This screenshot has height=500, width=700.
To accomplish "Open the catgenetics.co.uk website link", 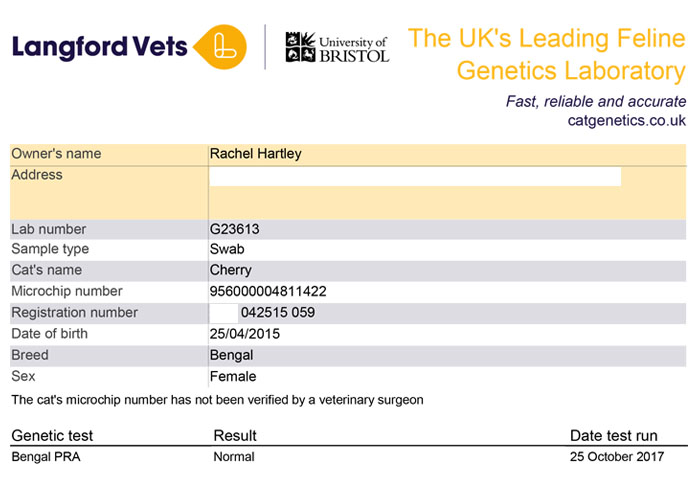I will tap(627, 121).
